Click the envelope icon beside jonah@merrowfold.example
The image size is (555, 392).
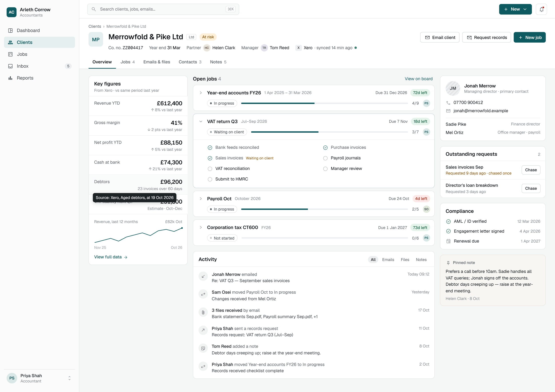pos(448,111)
